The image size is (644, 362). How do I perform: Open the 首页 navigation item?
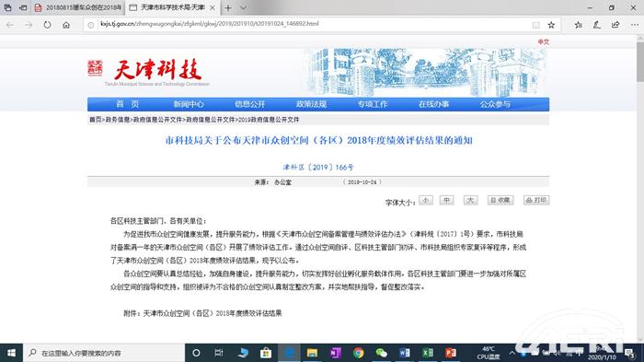(127, 104)
